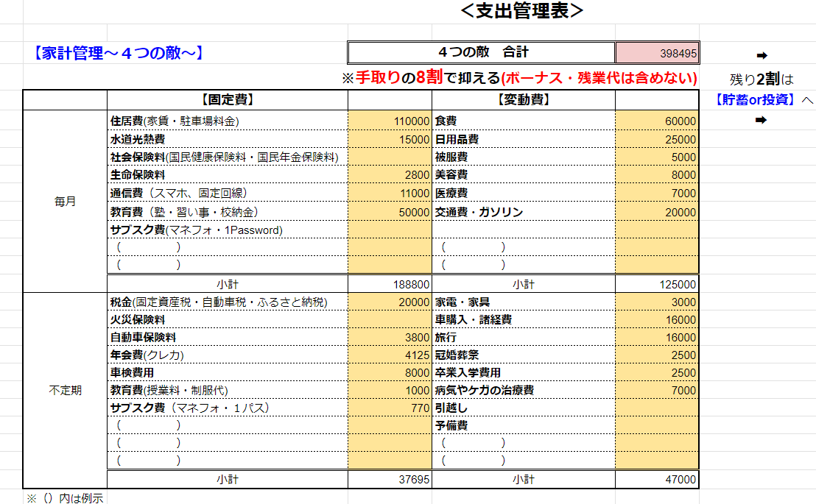
Task: Select the pink 398495 total cell
Action: pyautogui.click(x=657, y=54)
